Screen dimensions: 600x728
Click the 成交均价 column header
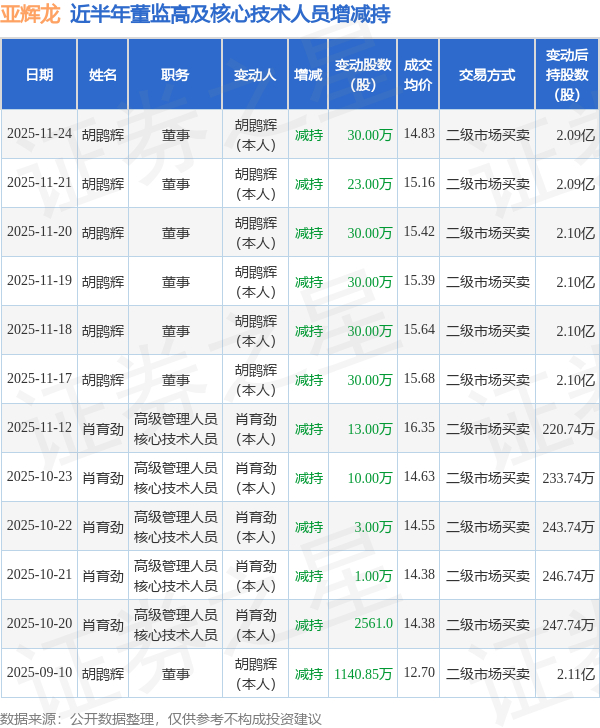tap(418, 75)
